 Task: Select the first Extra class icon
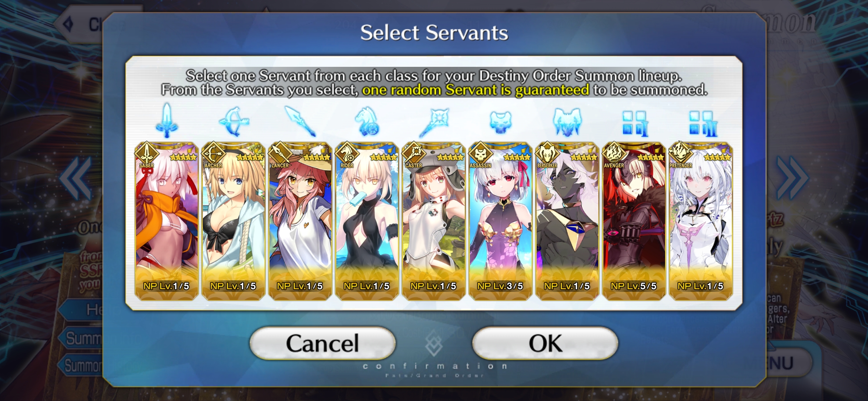[635, 123]
